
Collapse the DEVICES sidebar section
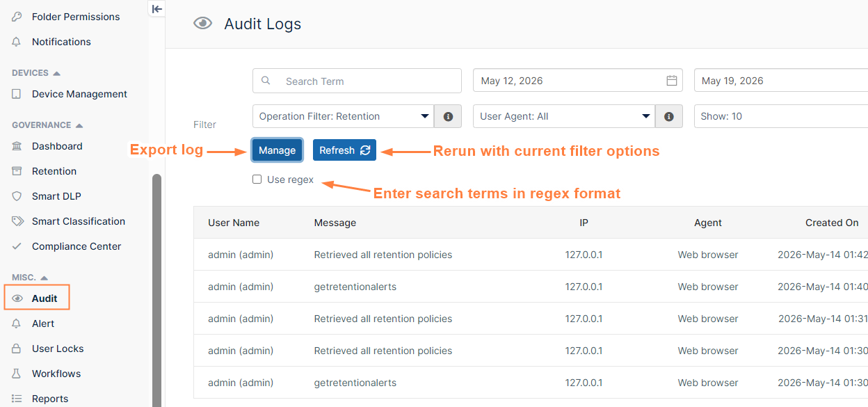[36, 73]
